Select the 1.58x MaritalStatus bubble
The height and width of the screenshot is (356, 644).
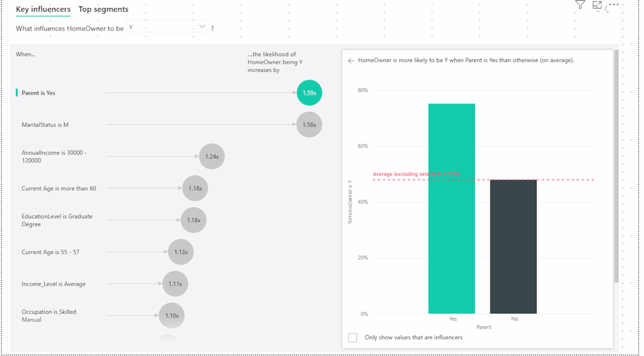(x=309, y=124)
